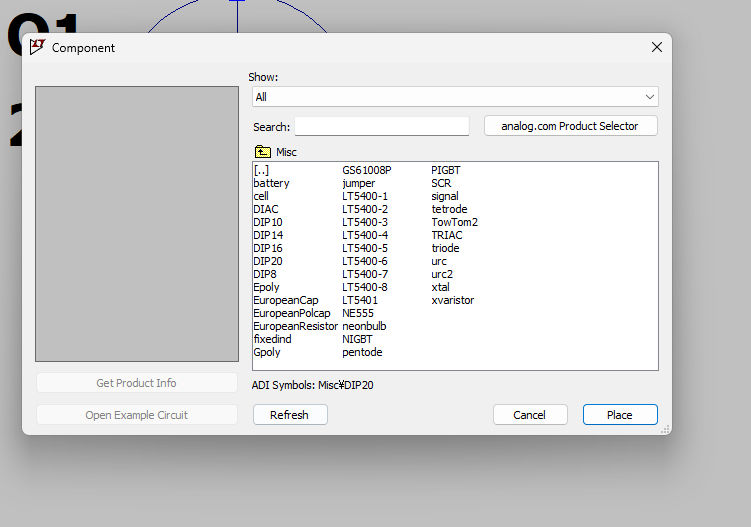
Task: Close the Component dialog window
Action: pos(657,47)
